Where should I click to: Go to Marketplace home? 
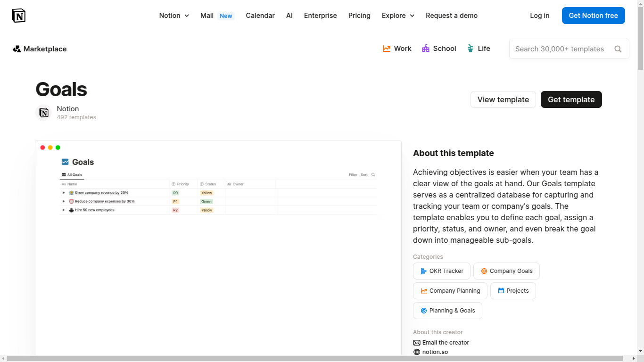[40, 49]
